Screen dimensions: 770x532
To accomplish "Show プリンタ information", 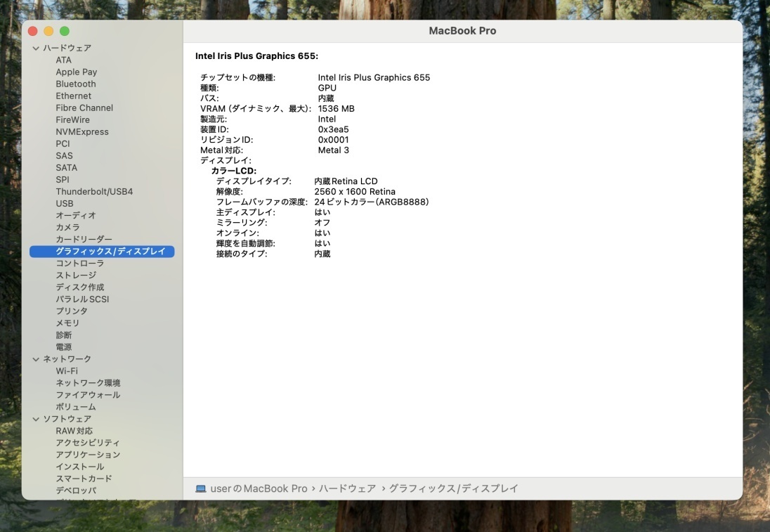I will (x=72, y=311).
